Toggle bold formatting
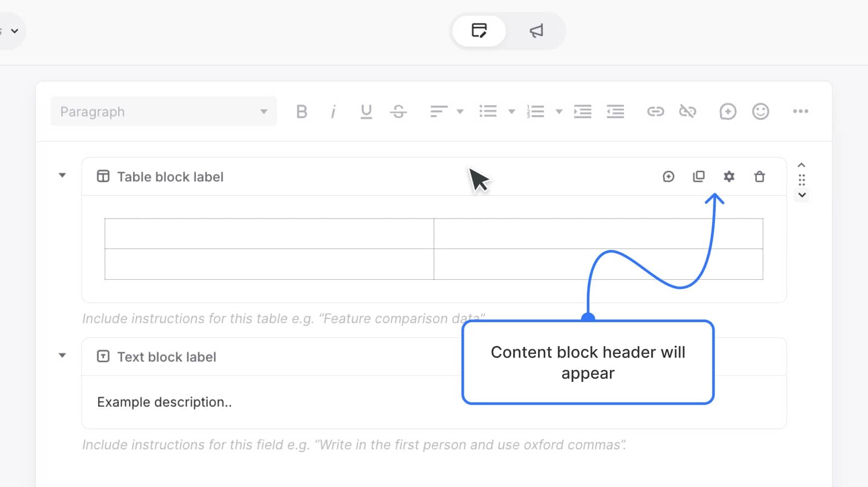 point(301,112)
